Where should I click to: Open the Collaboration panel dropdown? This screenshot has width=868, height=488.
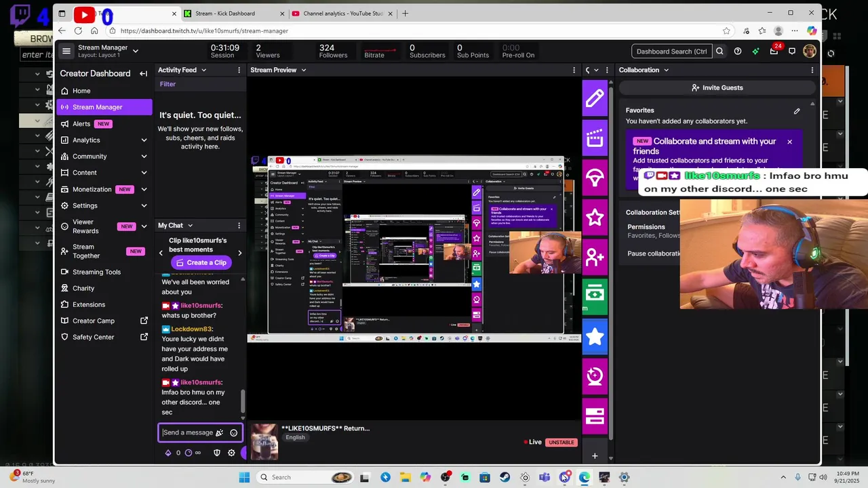tap(666, 70)
